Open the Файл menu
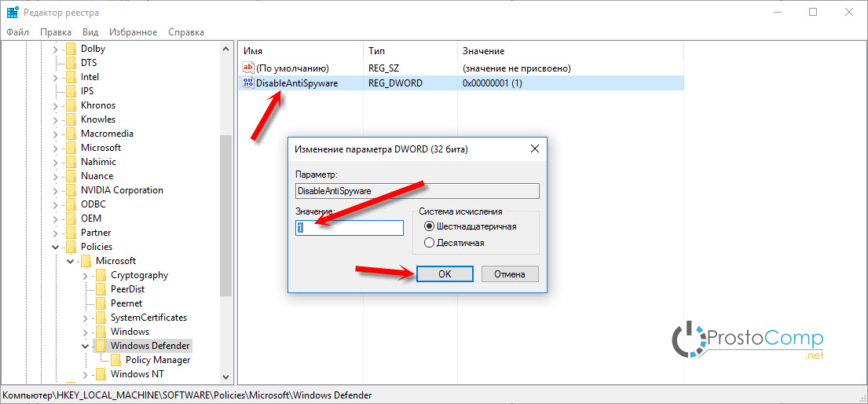 click(18, 32)
